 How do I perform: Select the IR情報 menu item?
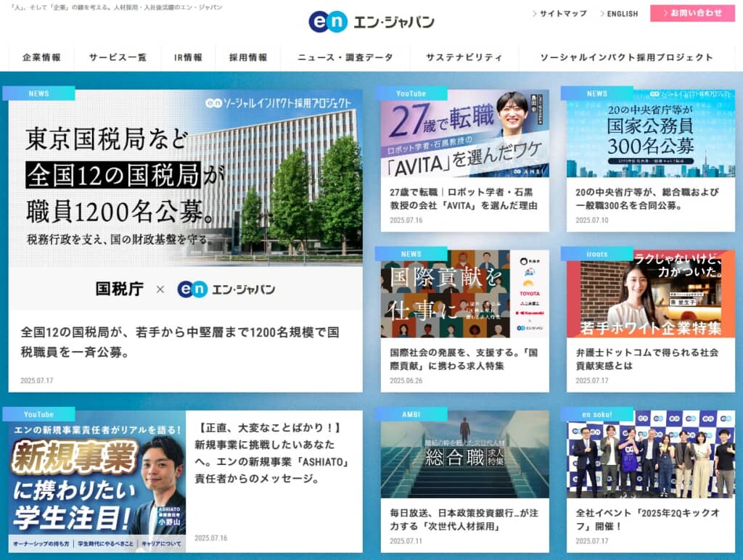coord(188,57)
